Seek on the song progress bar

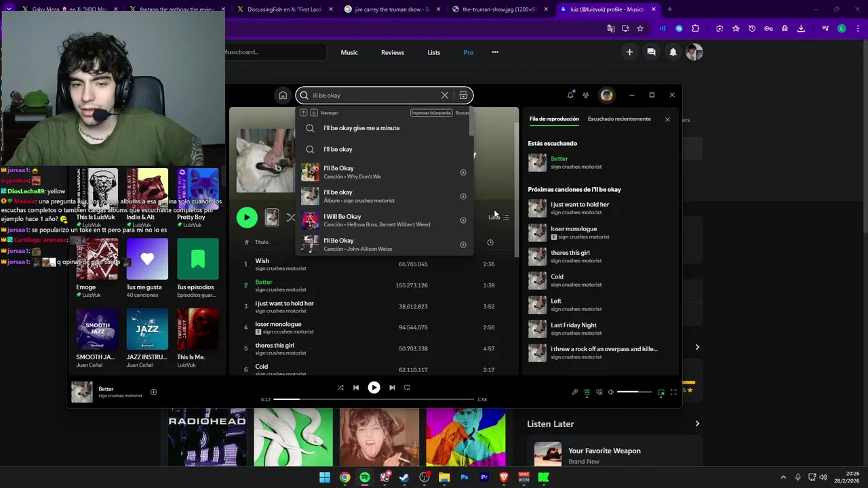[x=374, y=399]
